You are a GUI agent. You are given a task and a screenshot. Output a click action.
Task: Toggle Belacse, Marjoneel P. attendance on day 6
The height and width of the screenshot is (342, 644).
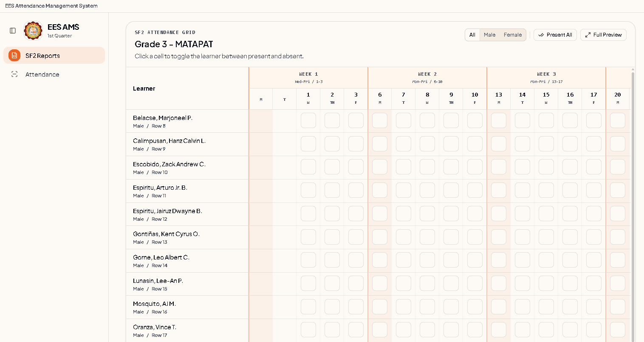click(380, 120)
